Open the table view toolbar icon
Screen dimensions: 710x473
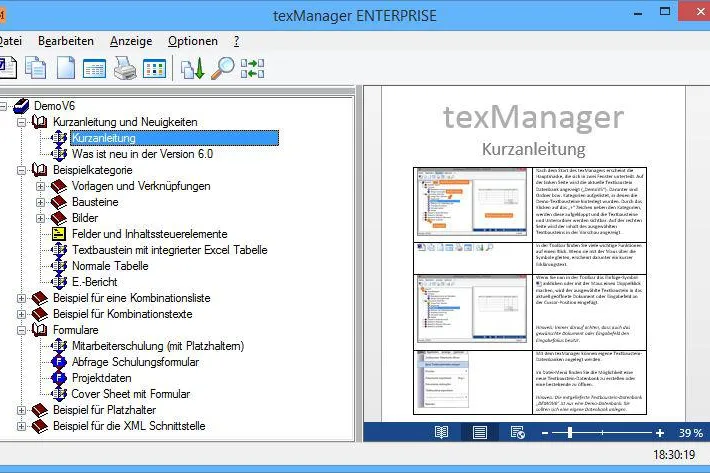[x=95, y=69]
